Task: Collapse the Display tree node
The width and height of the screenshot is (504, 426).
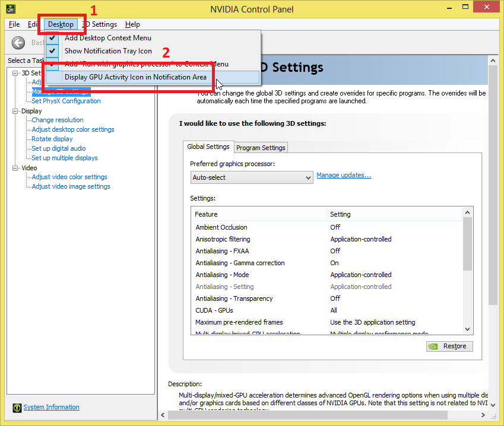Action: (15, 111)
